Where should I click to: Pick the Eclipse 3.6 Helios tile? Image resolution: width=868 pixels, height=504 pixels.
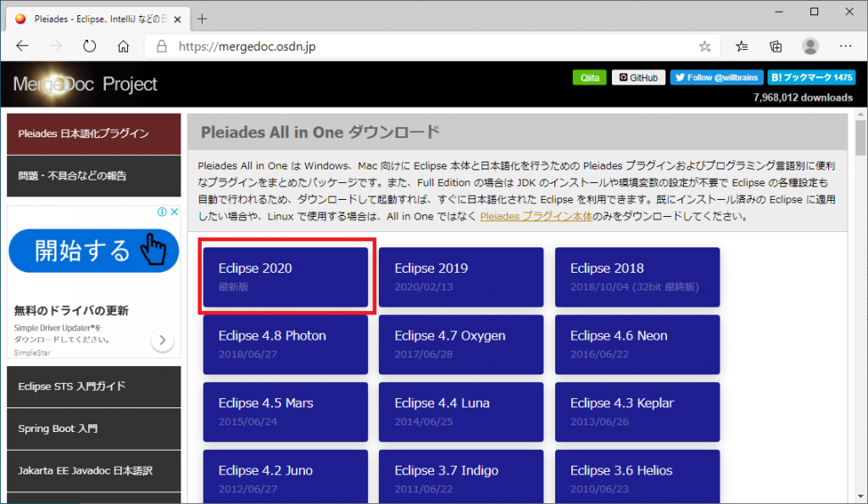click(x=637, y=477)
